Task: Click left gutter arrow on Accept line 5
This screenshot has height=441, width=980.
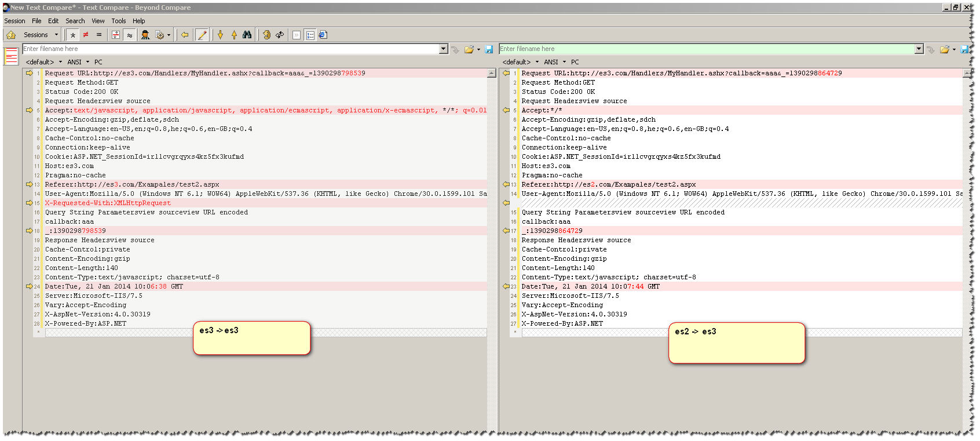Action: [30, 110]
